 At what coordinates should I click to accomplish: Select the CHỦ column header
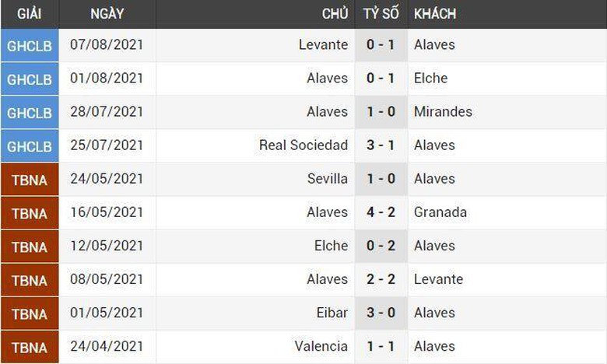[335, 14]
